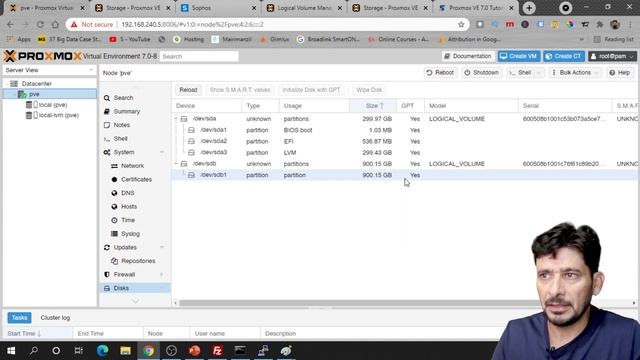This screenshot has width=640, height=360.
Task: Open Microsoft Edge from the taskbar
Action: (x=102, y=351)
